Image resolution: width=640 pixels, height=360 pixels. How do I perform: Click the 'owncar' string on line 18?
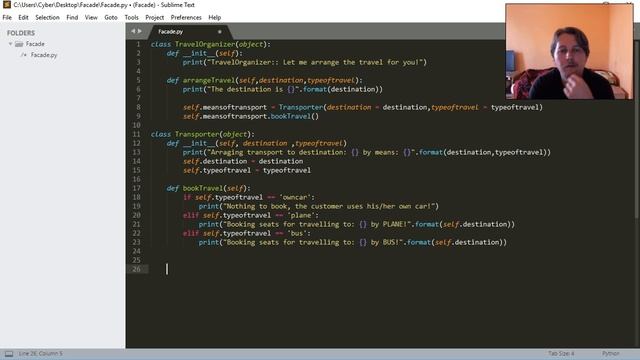pyautogui.click(x=295, y=197)
